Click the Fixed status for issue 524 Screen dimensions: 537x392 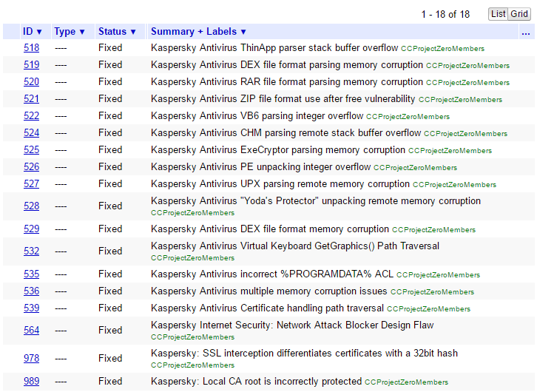[110, 133]
